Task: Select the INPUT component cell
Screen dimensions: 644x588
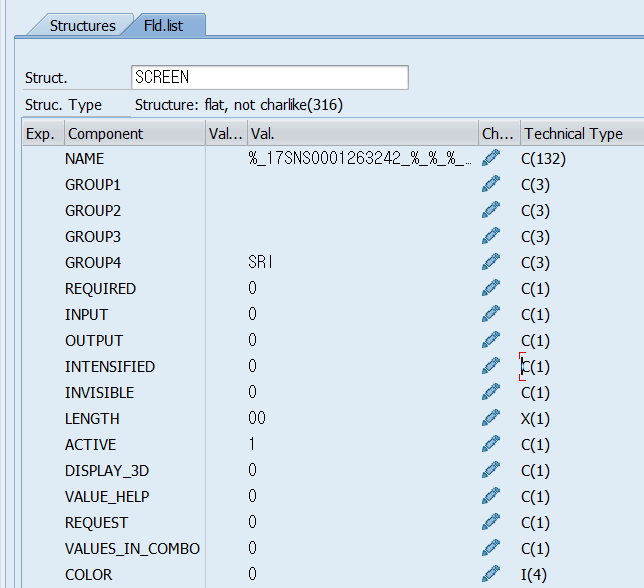Action: tap(135, 315)
